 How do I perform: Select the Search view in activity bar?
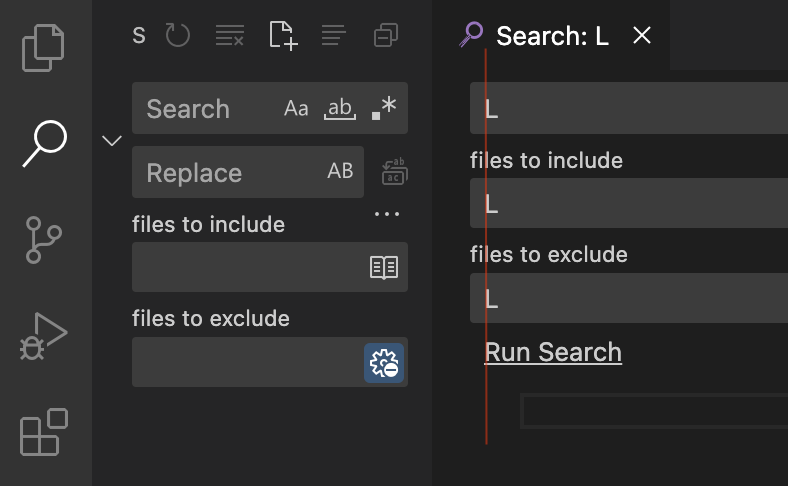pyautogui.click(x=45, y=143)
